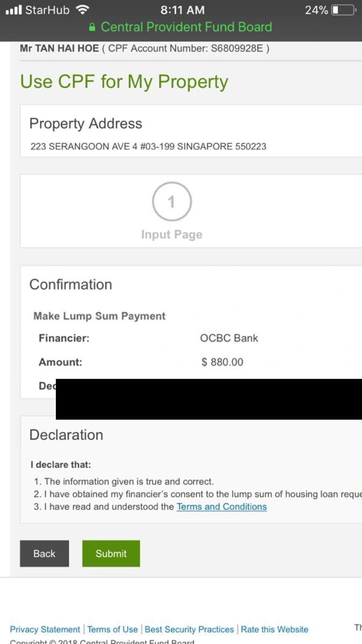Click the OCBC Bank financier value

click(229, 338)
